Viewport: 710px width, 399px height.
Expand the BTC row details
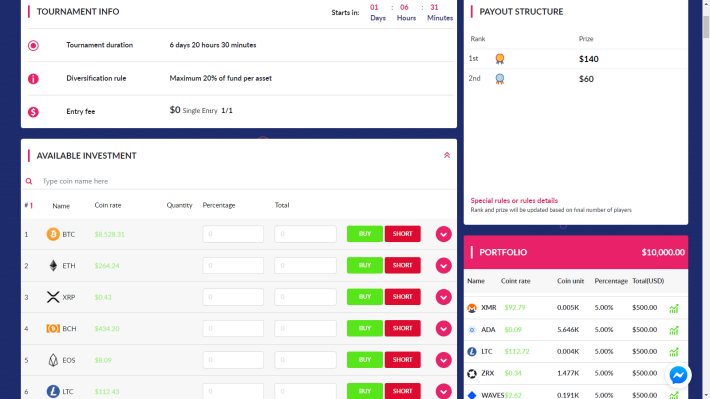(443, 234)
